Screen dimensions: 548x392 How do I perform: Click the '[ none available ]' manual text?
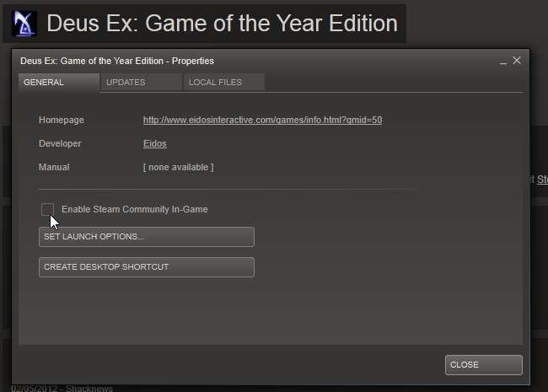pos(178,167)
